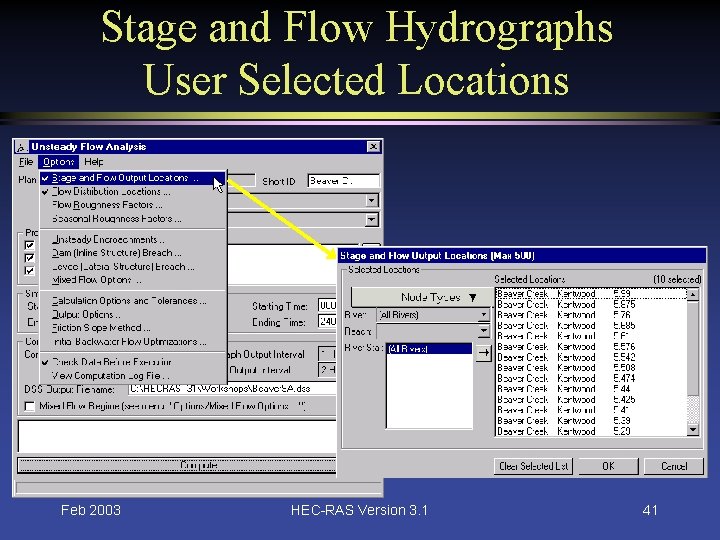Open the File menu in Unsteady Flow Analysis
Image resolution: width=720 pixels, height=540 pixels.
[26, 162]
